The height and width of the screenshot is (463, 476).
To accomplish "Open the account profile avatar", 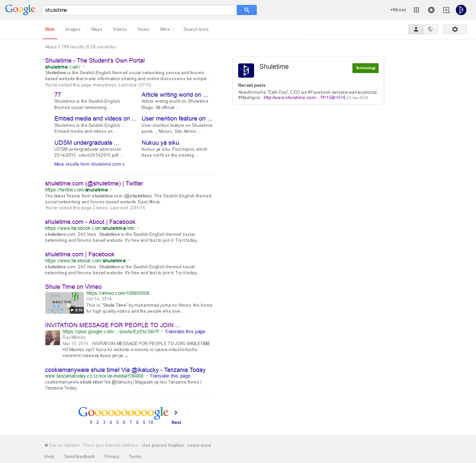I will [x=461, y=10].
